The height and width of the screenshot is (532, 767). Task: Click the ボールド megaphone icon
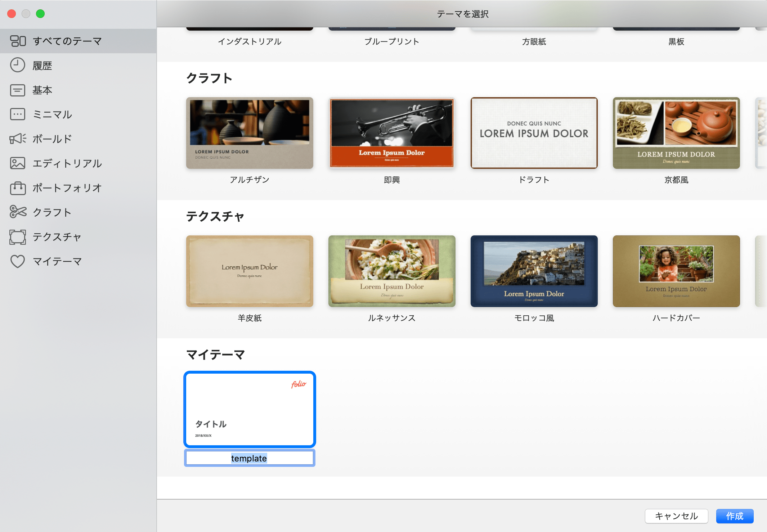(18, 139)
